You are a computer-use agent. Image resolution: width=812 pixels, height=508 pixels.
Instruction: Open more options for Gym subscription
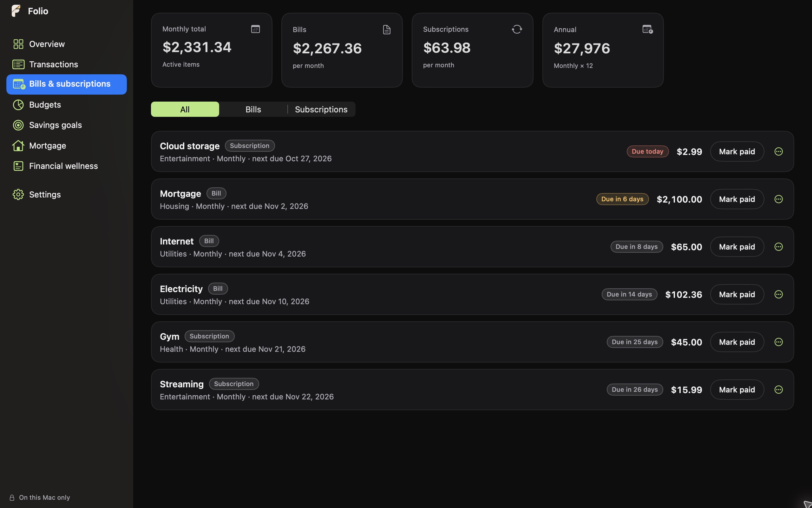click(x=778, y=342)
